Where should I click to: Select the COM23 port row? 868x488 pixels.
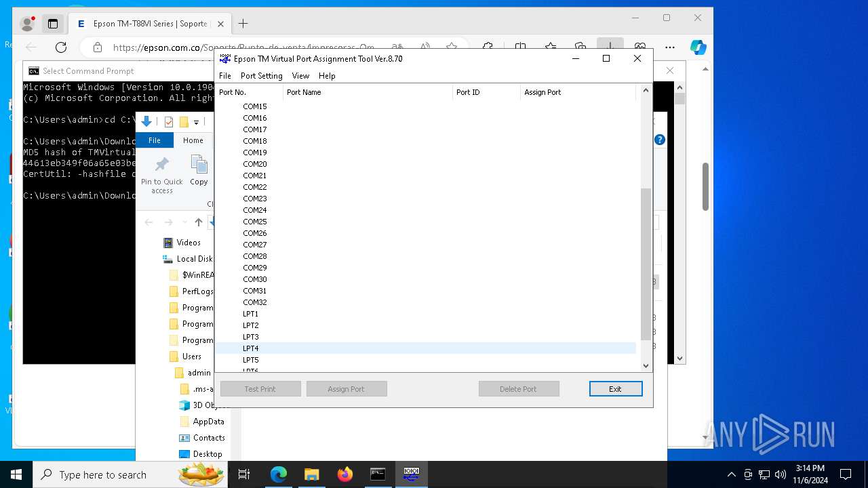pyautogui.click(x=426, y=199)
